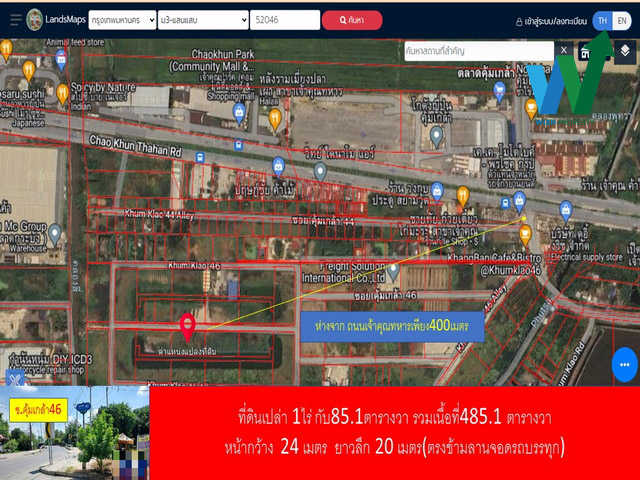Click the parcel number field with 52046
This screenshot has height=480, width=640.
285,20
